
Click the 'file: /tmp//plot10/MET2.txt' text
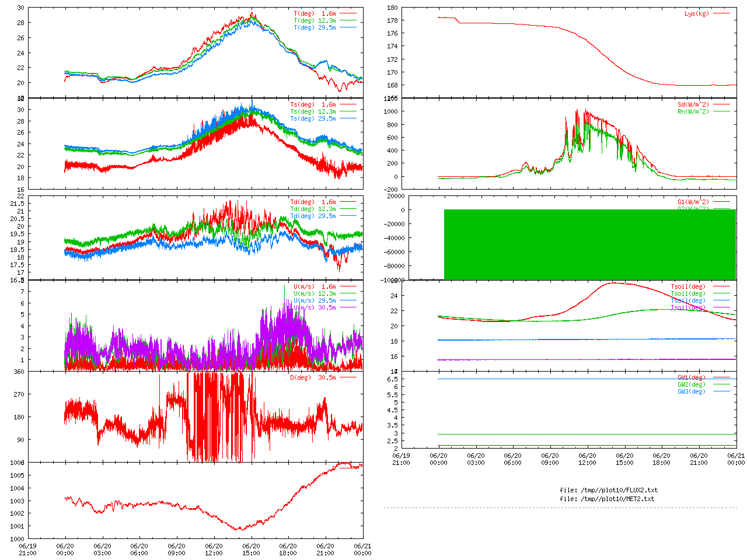(x=607, y=499)
